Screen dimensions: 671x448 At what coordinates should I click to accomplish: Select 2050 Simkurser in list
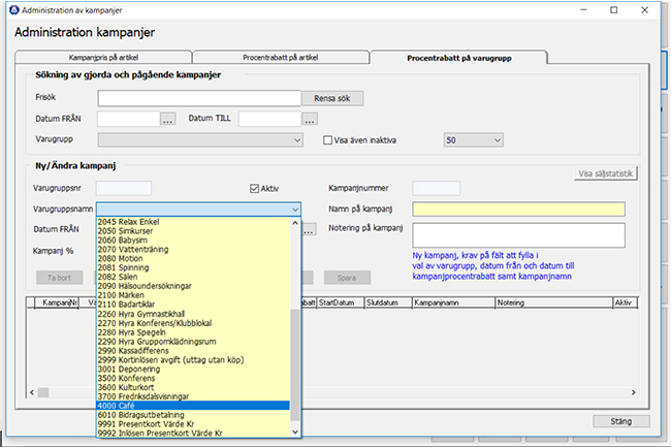pos(193,231)
